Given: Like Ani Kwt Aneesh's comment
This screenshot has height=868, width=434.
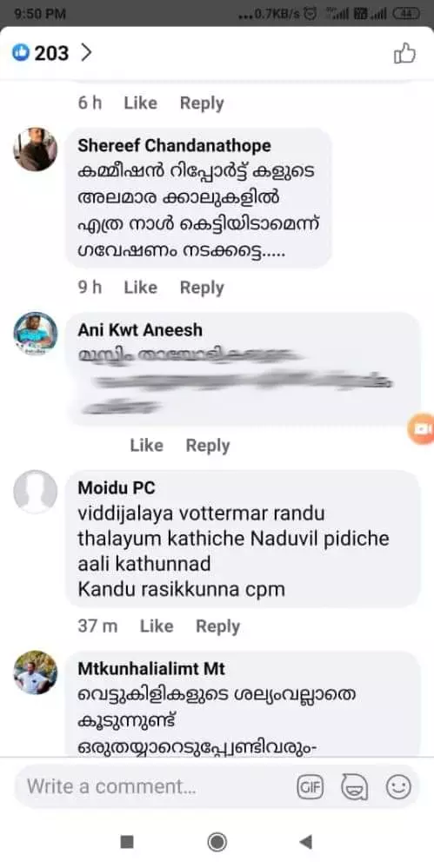Looking at the screenshot, I should (x=146, y=446).
